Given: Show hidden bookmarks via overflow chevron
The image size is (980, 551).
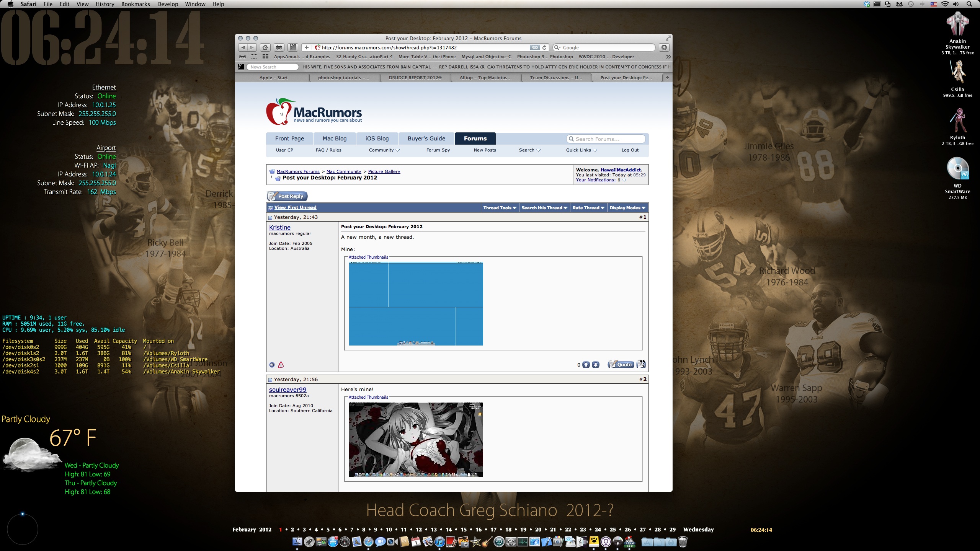Looking at the screenshot, I should pyautogui.click(x=668, y=57).
